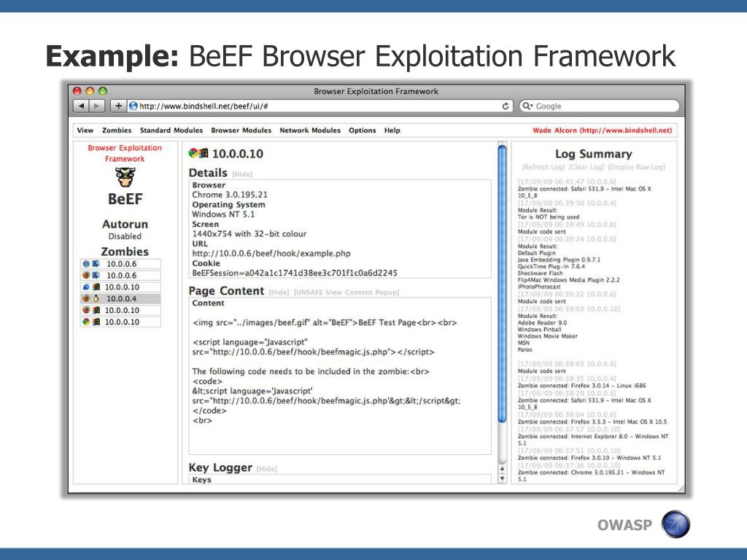Click the Firefox icon in the 10.0.0.4 row

click(86, 298)
